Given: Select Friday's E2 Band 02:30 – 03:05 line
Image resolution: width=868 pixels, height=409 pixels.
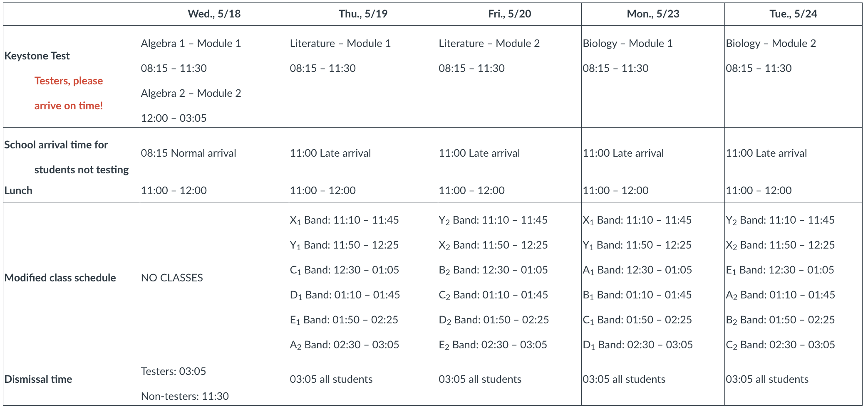Looking at the screenshot, I should [x=493, y=345].
